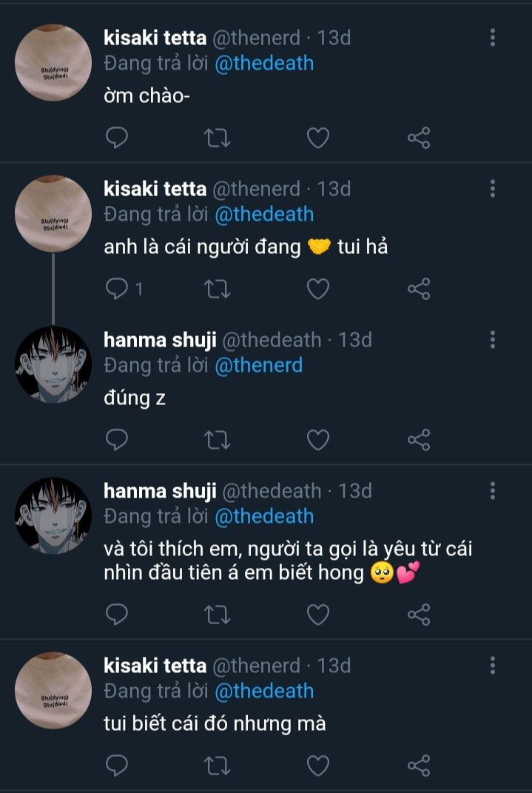Like the "và tôi thích em" tweet
Screen dimensions: 532x793
(x=318, y=614)
